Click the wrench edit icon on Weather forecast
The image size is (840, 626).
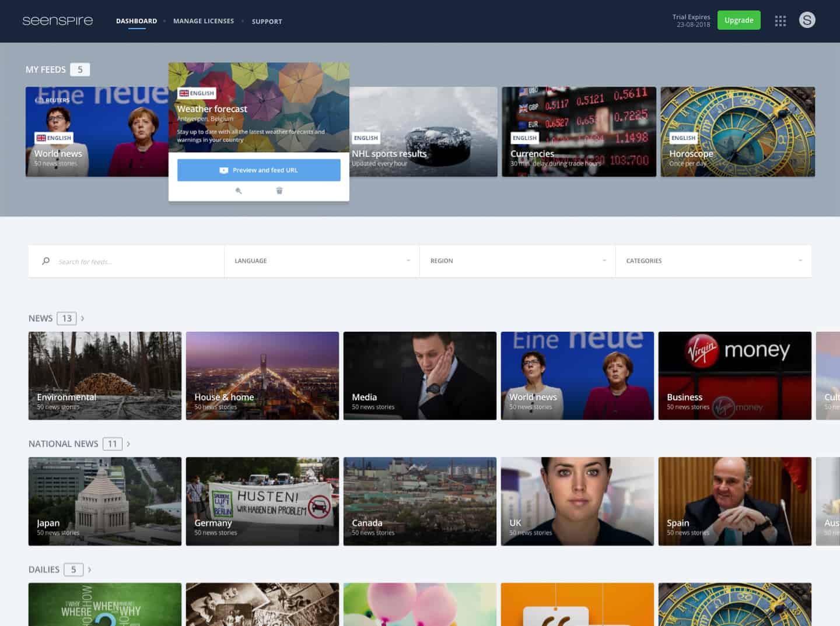point(238,191)
